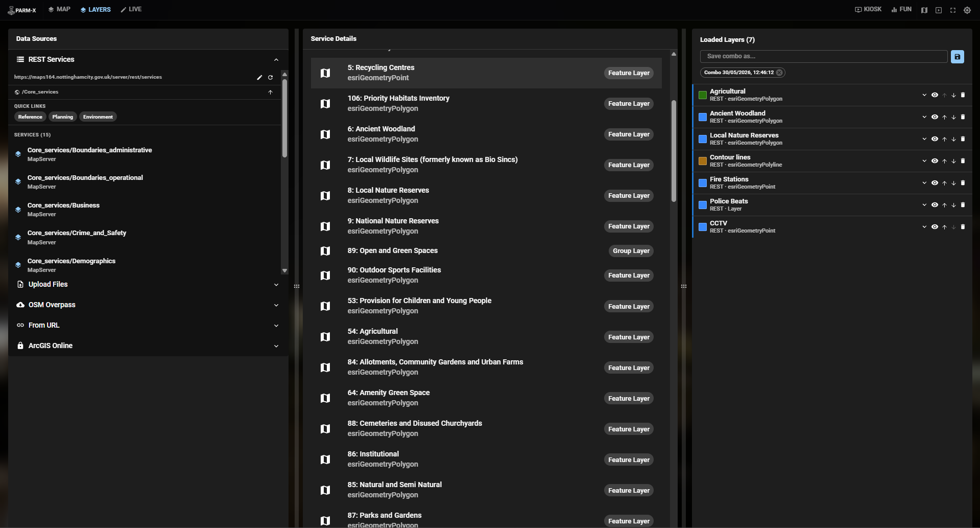Delete the Police Beats loaded layer
Screen dimensions: 980x528
[x=963, y=205]
